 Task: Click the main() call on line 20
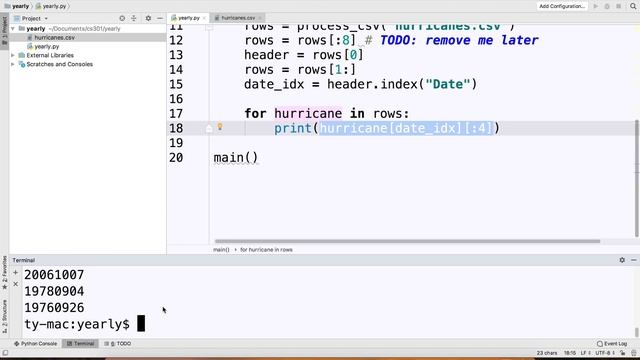(x=236, y=158)
